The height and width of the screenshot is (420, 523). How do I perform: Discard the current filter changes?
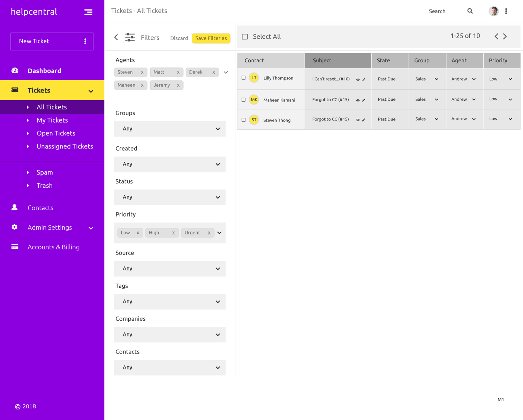point(179,38)
